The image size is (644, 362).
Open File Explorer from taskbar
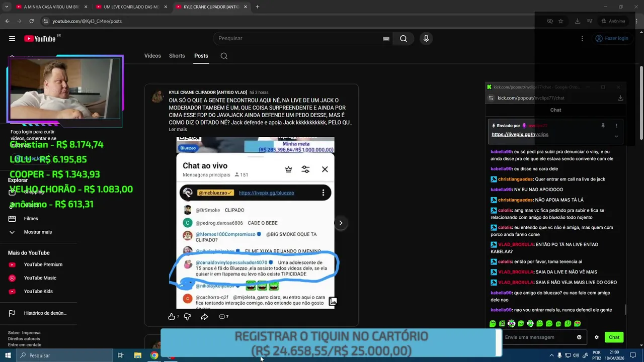pos(138,355)
